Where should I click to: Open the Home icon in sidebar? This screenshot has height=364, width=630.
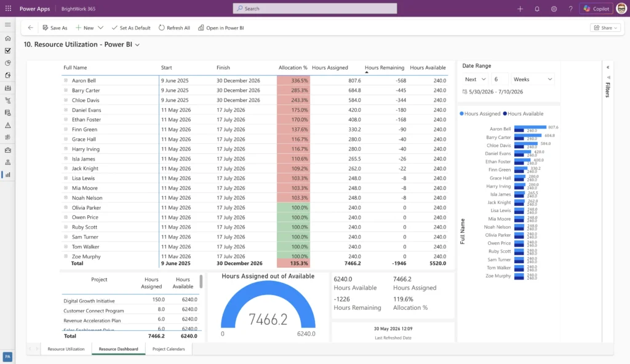point(7,39)
